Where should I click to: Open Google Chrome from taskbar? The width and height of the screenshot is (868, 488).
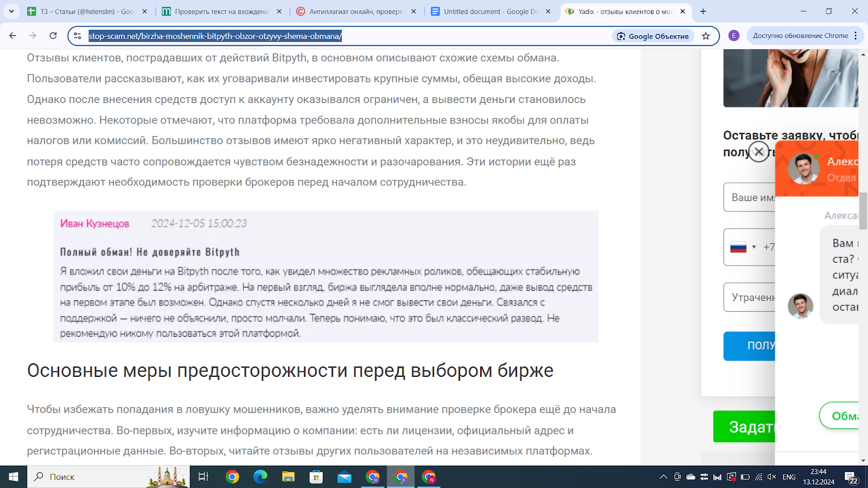click(232, 477)
